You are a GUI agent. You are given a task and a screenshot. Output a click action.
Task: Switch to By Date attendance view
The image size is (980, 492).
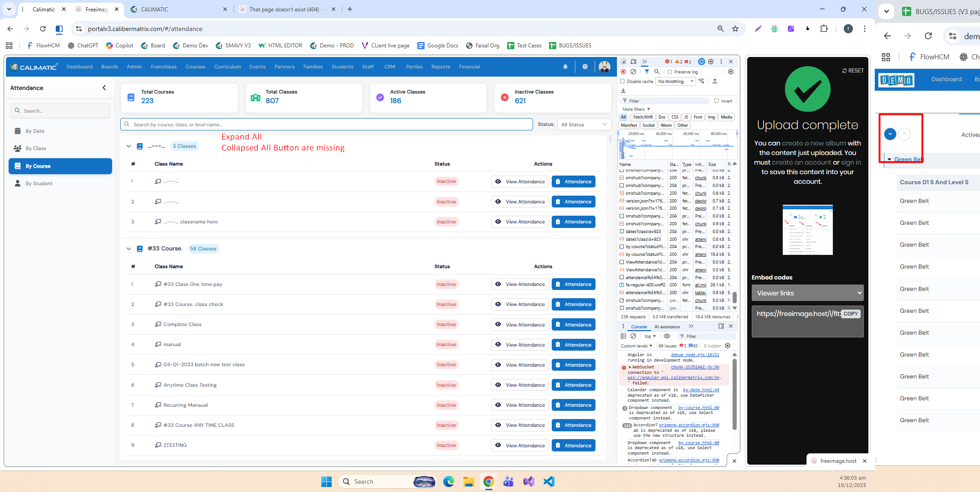click(60, 131)
